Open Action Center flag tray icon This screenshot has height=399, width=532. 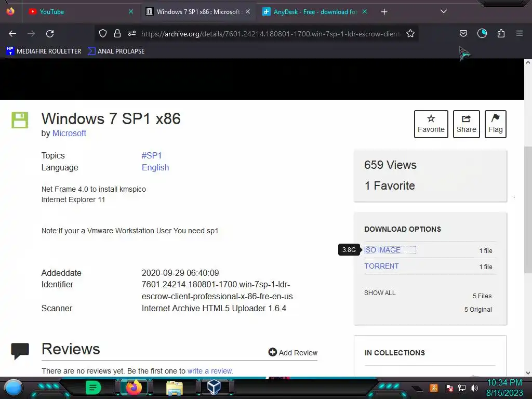click(449, 388)
